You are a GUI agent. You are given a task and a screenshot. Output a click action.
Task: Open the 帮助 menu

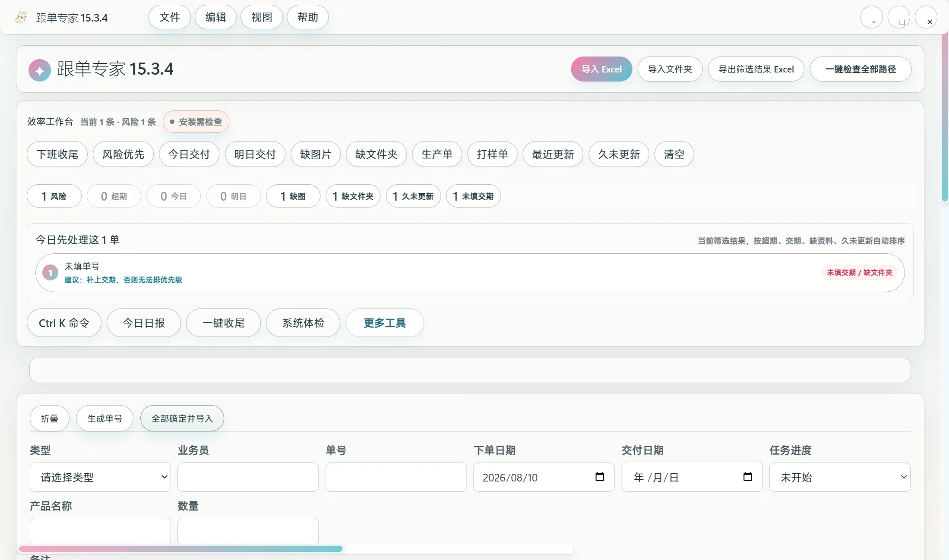pos(308,17)
